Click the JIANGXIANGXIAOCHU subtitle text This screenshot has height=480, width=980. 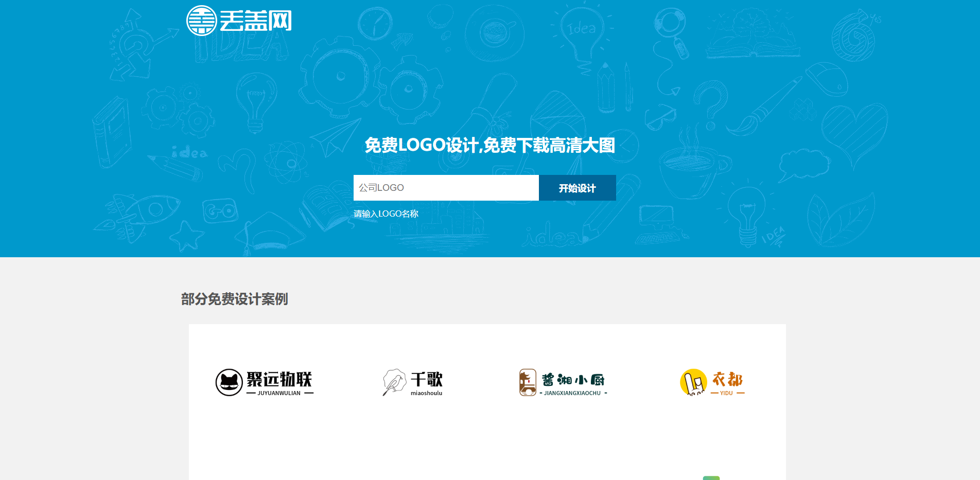coord(573,393)
